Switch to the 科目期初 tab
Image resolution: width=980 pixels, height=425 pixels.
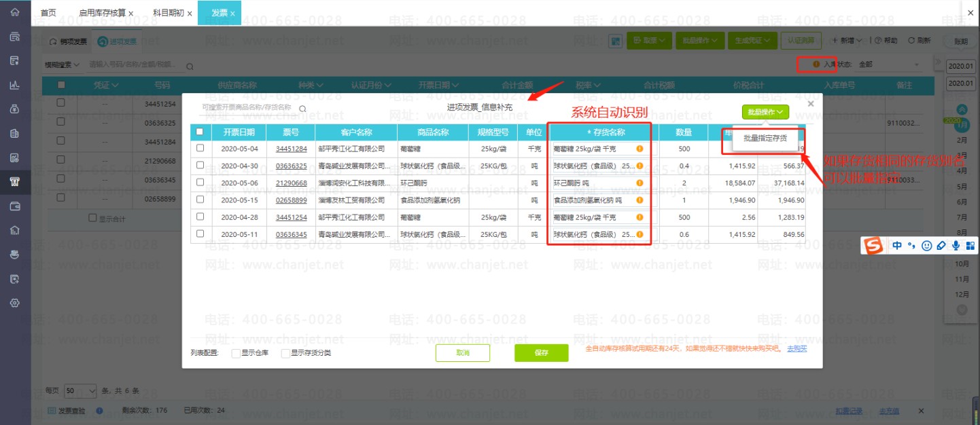click(x=168, y=13)
